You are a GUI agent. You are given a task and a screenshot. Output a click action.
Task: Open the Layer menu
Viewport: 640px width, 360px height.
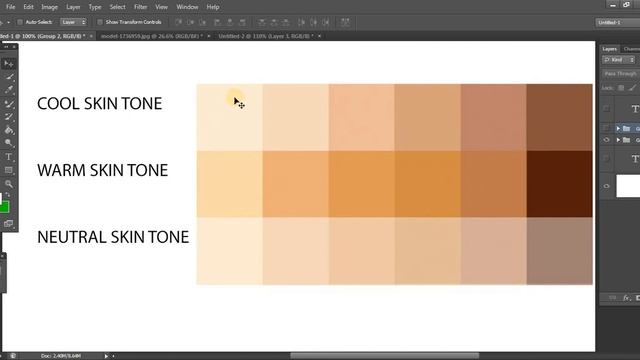click(x=73, y=7)
